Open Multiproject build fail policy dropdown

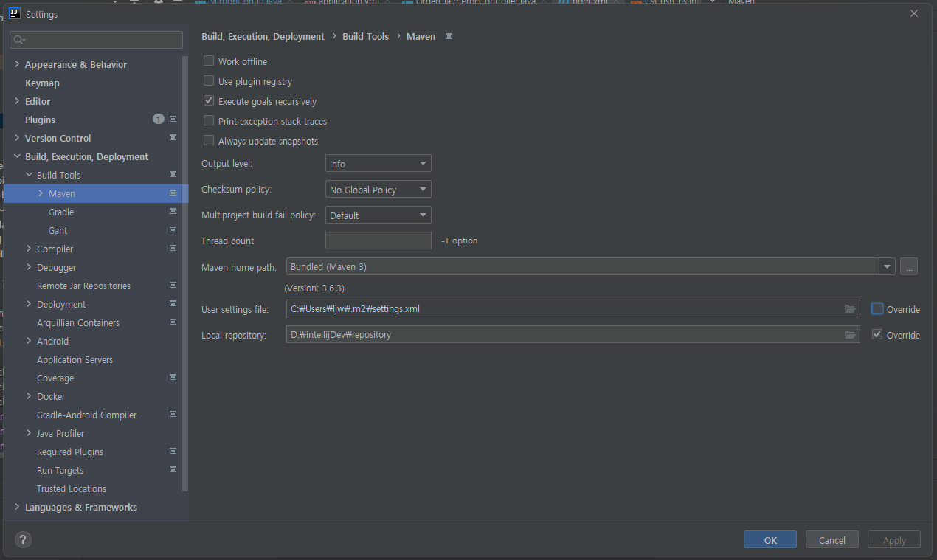(x=378, y=215)
